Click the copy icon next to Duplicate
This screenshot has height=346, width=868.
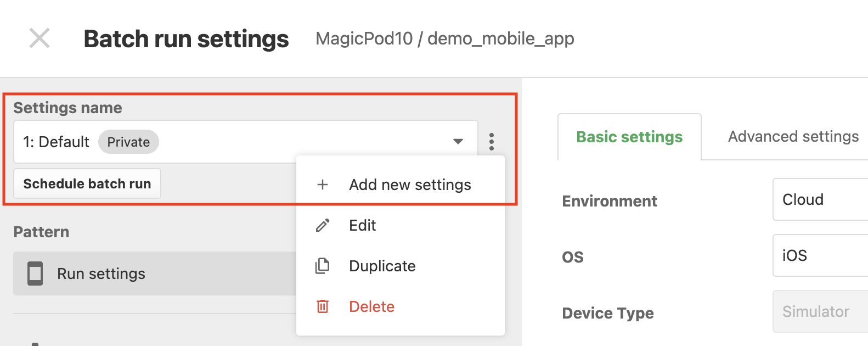(x=323, y=266)
